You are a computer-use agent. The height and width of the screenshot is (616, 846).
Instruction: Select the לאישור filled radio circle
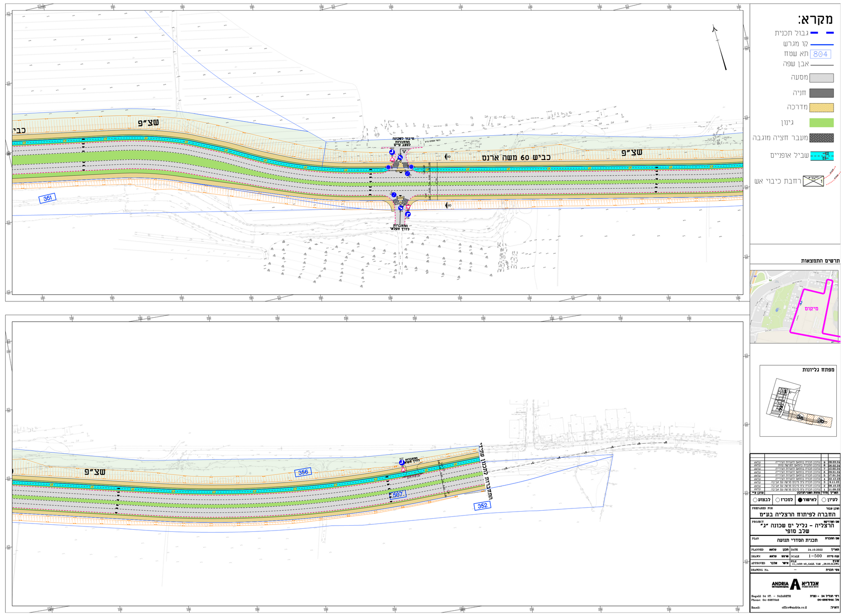point(800,500)
